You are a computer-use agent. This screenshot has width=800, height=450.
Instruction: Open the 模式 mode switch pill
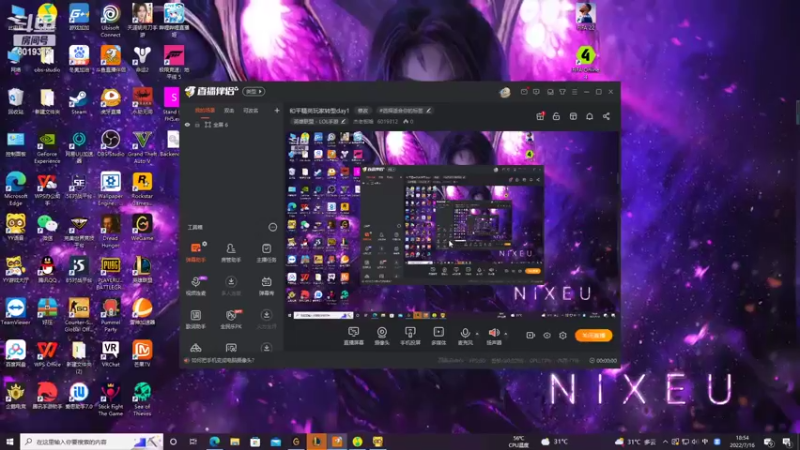tap(254, 91)
